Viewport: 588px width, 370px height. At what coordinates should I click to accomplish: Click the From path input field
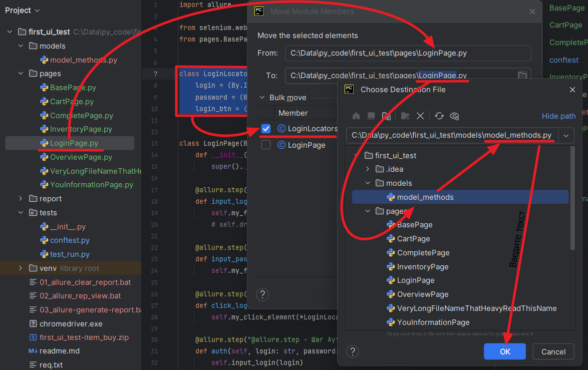coord(407,53)
